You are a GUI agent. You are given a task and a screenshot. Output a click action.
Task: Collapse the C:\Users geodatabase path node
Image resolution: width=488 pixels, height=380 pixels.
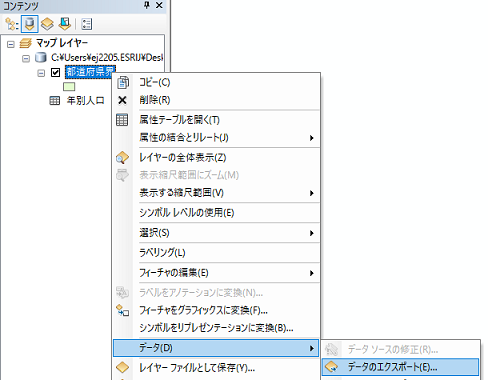[26, 58]
